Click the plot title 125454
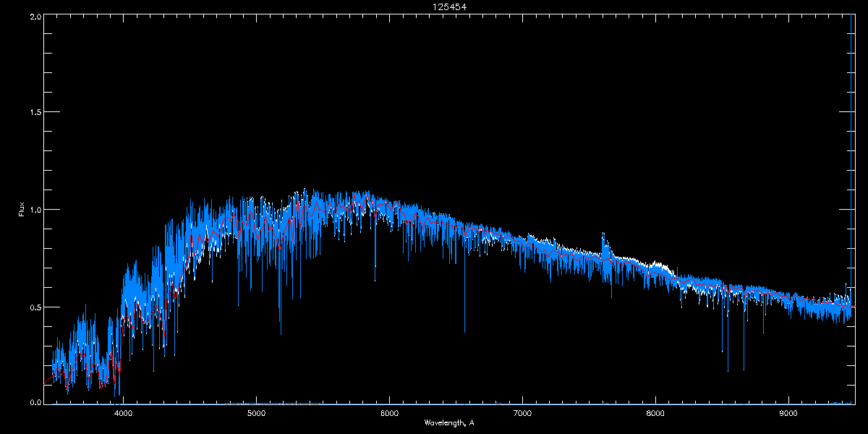The height and width of the screenshot is (434, 868). [x=434, y=7]
